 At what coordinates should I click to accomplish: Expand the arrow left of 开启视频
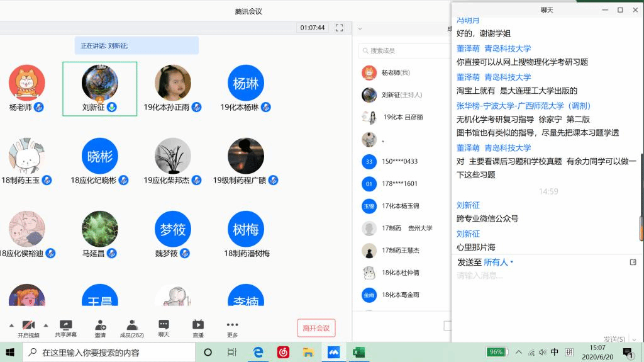click(11, 325)
